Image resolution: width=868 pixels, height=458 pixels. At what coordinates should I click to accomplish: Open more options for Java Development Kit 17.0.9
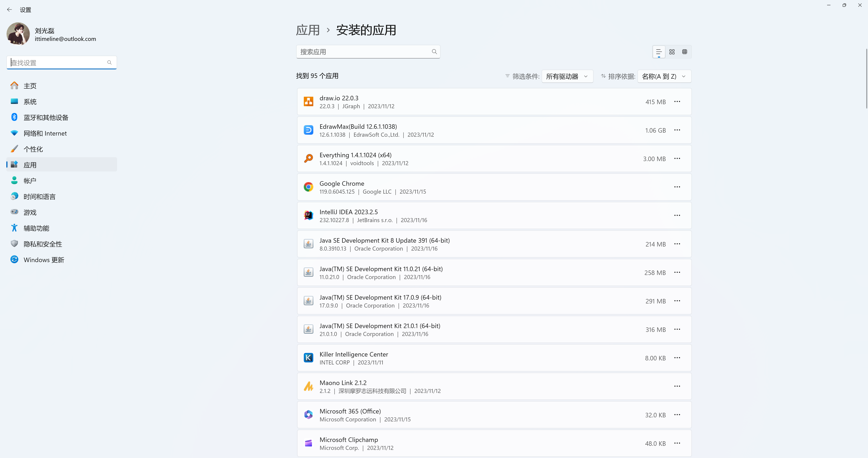click(677, 301)
